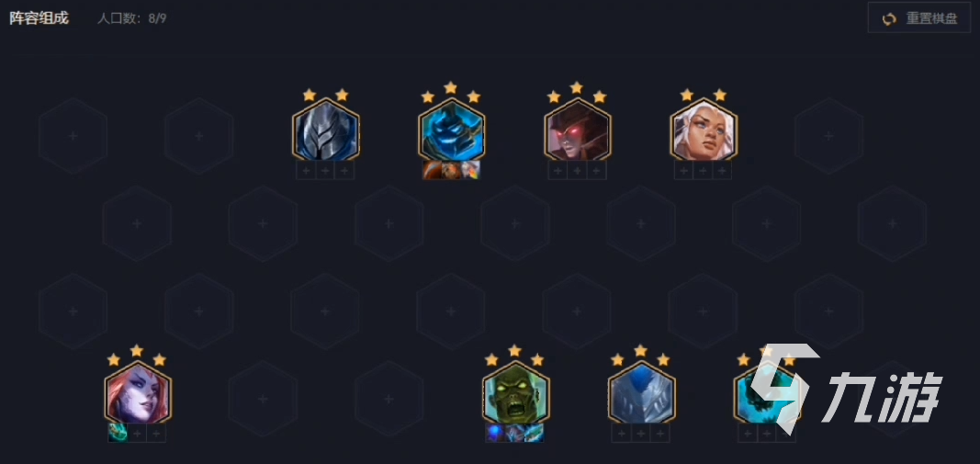Click the 人口数 8/9 population counter

[132, 18]
